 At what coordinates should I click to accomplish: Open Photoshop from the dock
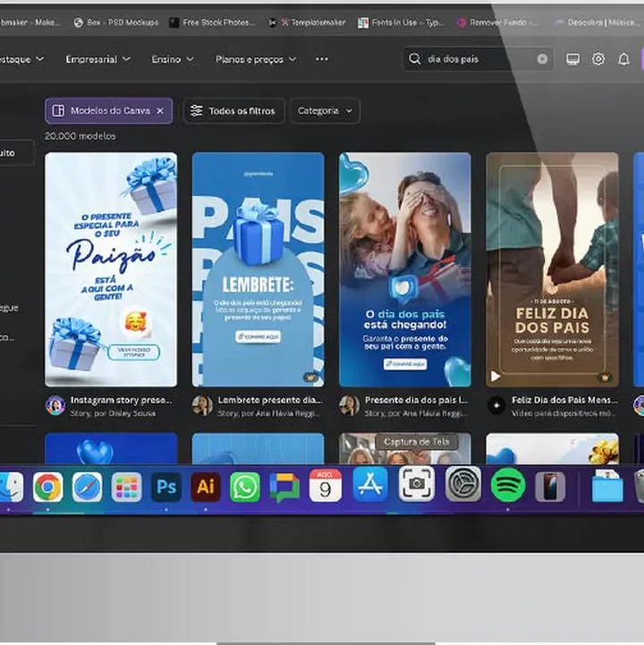tap(166, 487)
